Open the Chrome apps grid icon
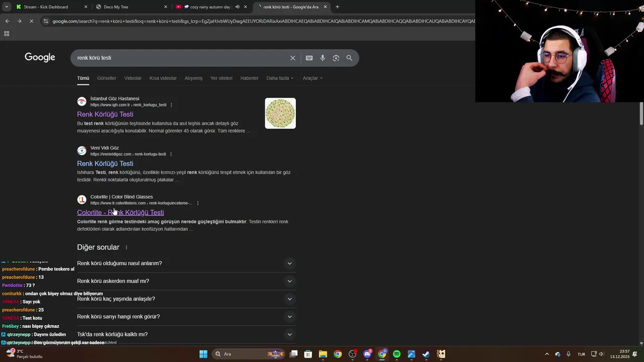This screenshot has height=362, width=644. pyautogui.click(x=7, y=34)
